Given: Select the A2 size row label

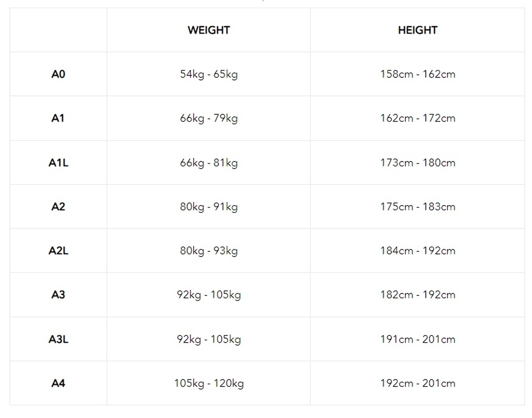Looking at the screenshot, I should (58, 207).
